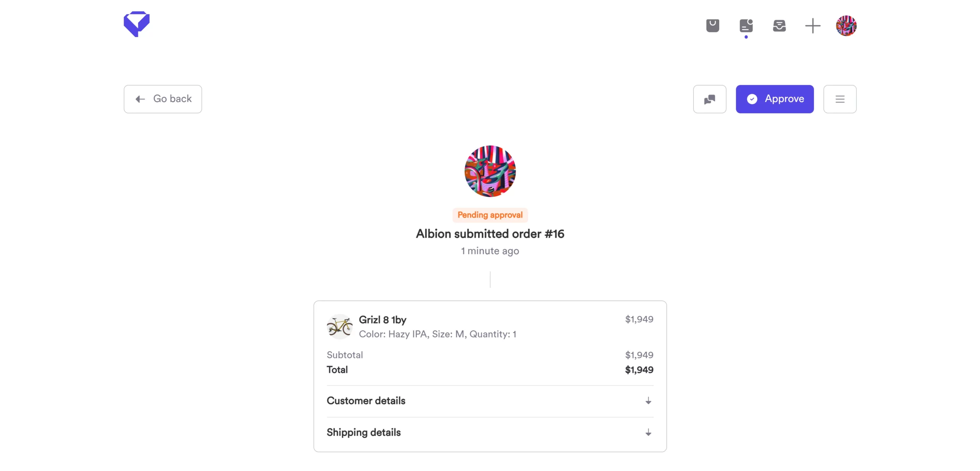Open the orders icon with notification dot
The width and height of the screenshot is (980, 471).
(746, 26)
